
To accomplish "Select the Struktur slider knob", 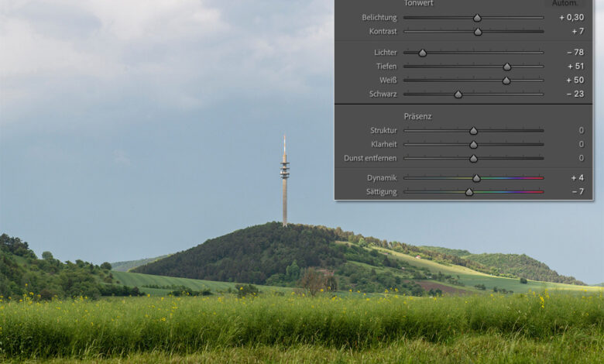I will 473,131.
